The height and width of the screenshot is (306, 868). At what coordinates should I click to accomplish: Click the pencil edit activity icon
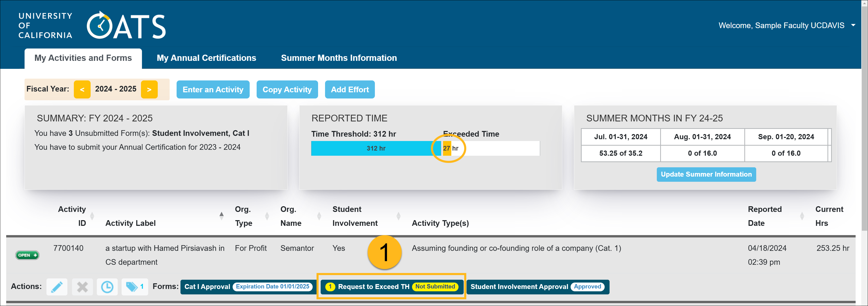[57, 287]
